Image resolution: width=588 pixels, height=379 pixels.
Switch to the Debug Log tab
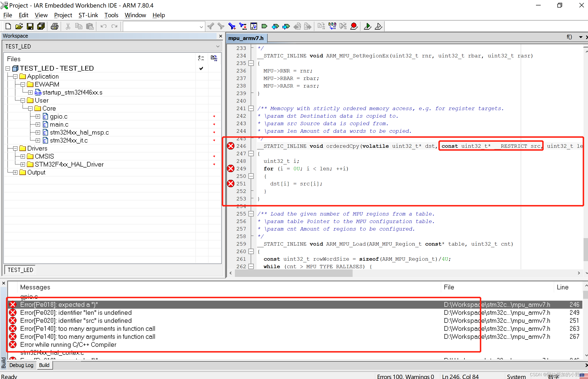pos(21,365)
